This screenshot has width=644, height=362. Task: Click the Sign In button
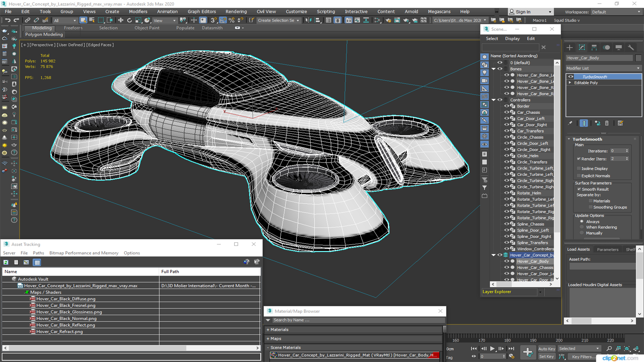point(531,12)
